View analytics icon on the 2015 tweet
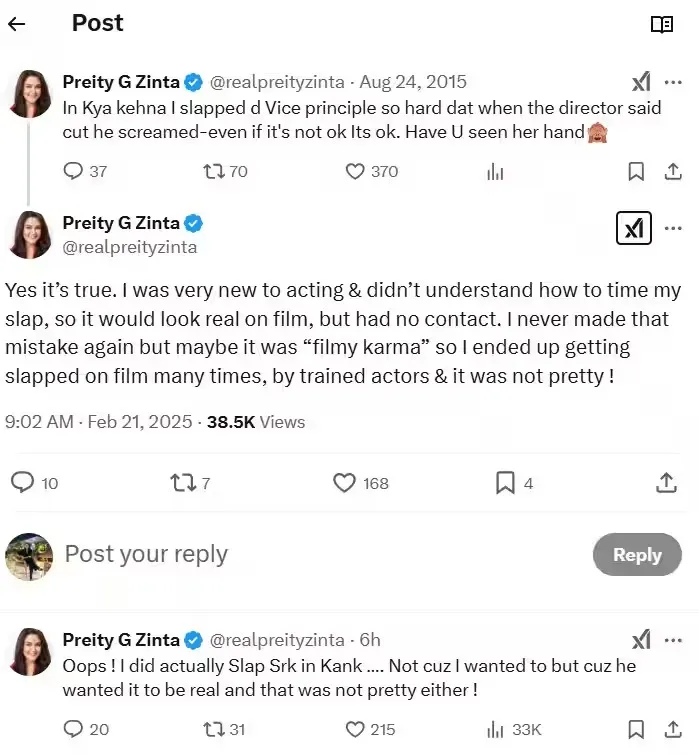Screen dimensions: 699x755 (x=495, y=172)
